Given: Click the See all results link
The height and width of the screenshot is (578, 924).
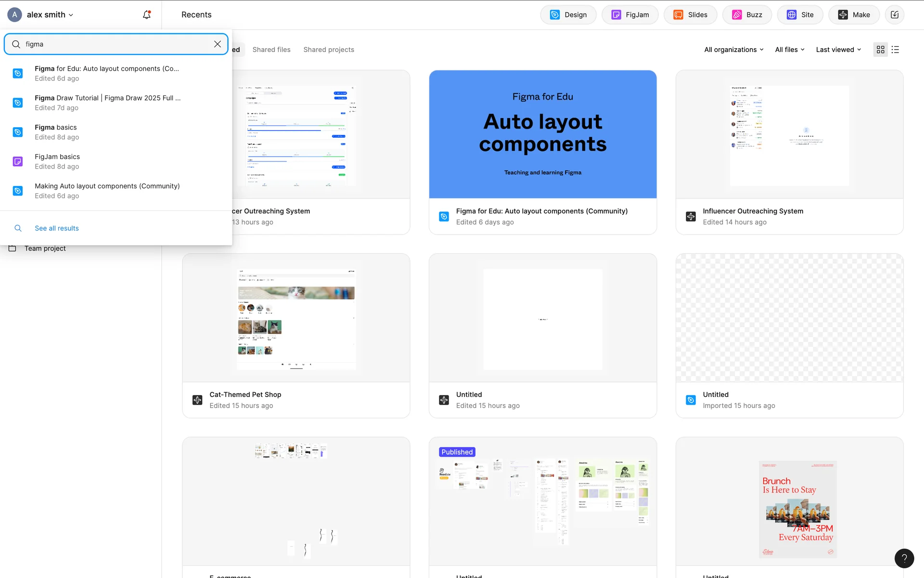Looking at the screenshot, I should tap(57, 228).
